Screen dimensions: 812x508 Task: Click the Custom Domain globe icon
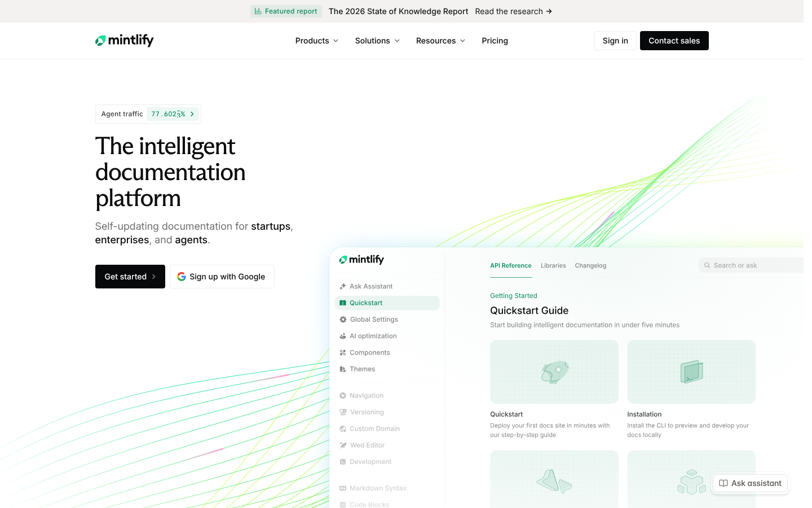tap(342, 429)
